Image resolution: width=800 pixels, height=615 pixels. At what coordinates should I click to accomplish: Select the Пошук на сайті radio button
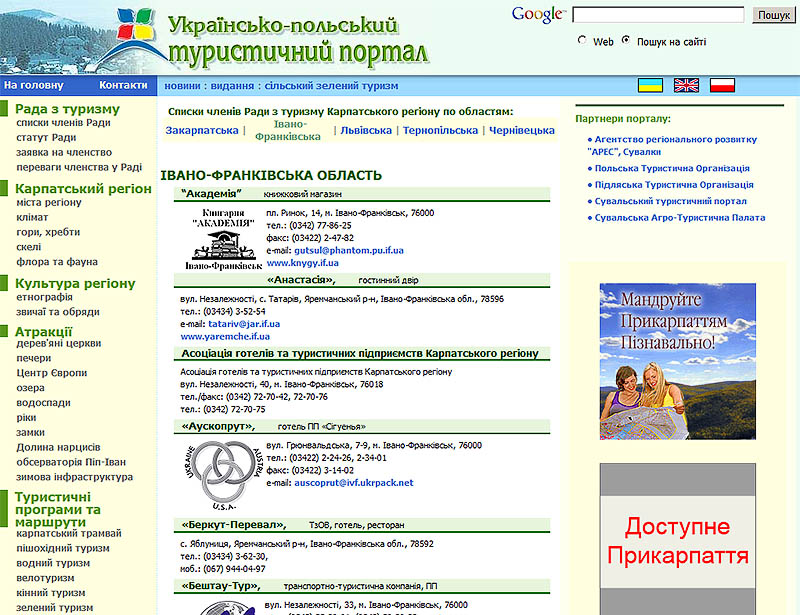(x=626, y=40)
